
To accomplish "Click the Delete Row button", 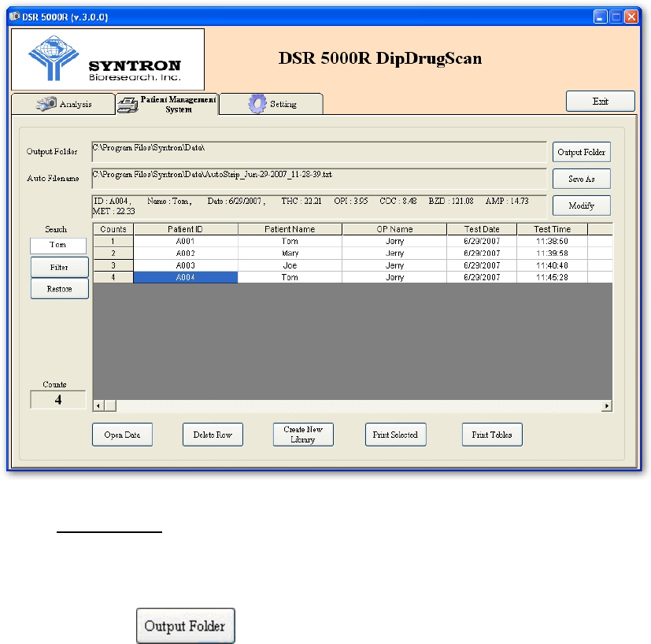I will click(213, 435).
